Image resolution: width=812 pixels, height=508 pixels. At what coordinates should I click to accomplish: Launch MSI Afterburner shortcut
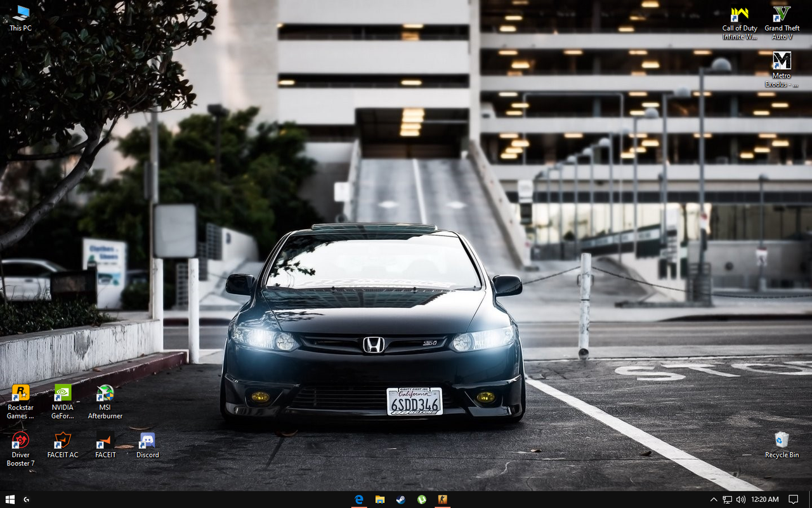pos(105,401)
